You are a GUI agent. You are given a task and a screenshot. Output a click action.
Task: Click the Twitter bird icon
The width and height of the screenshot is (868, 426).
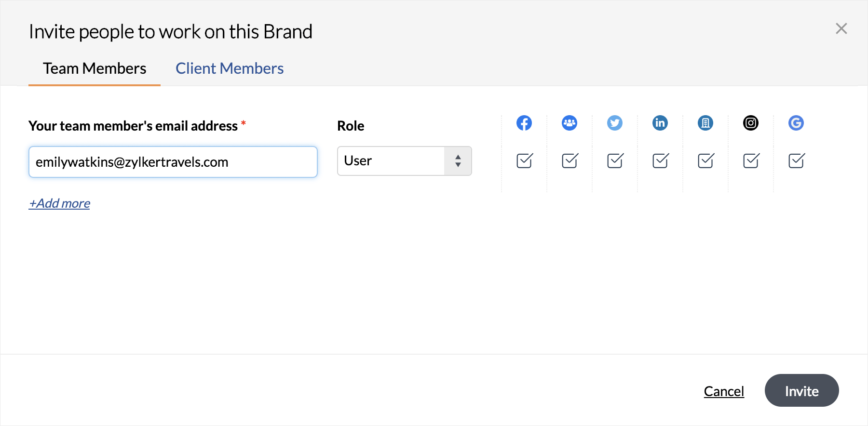pos(615,123)
